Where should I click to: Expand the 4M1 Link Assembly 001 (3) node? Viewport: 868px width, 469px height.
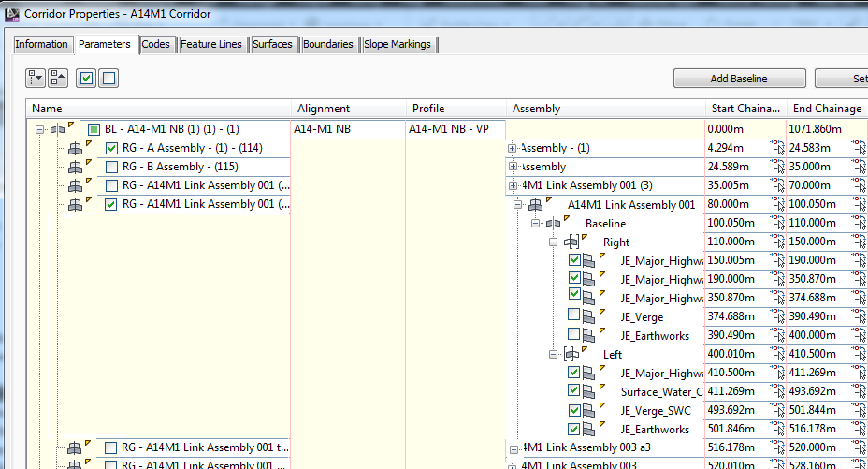click(x=513, y=185)
